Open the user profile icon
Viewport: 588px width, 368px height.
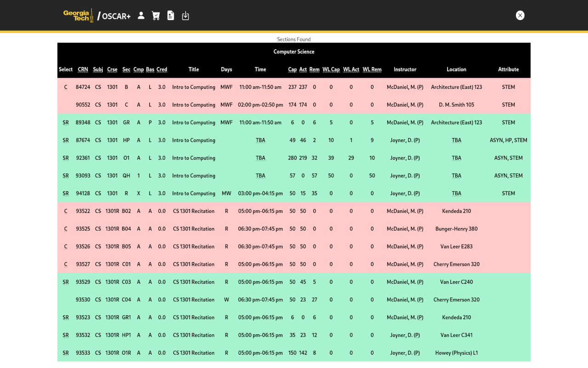coord(141,16)
